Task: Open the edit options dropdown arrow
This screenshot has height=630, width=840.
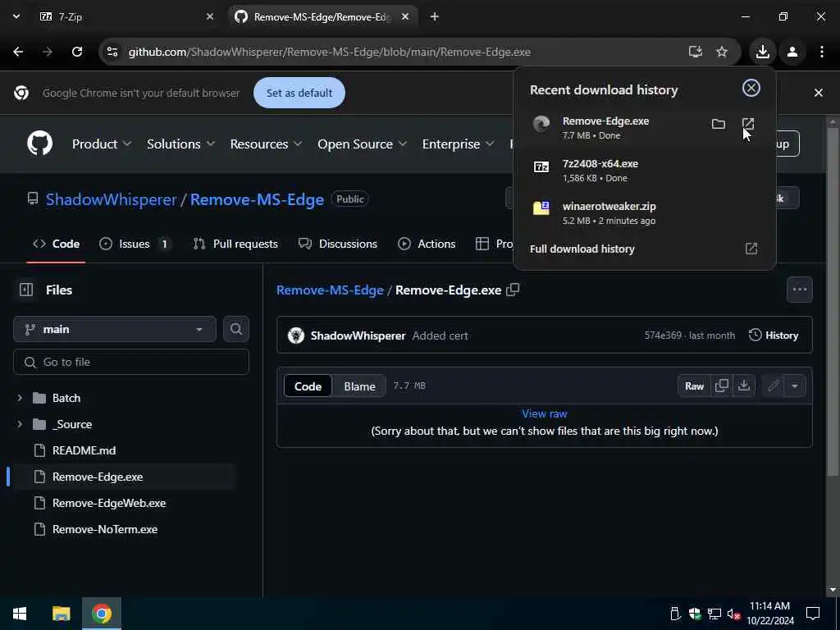Action: point(794,386)
